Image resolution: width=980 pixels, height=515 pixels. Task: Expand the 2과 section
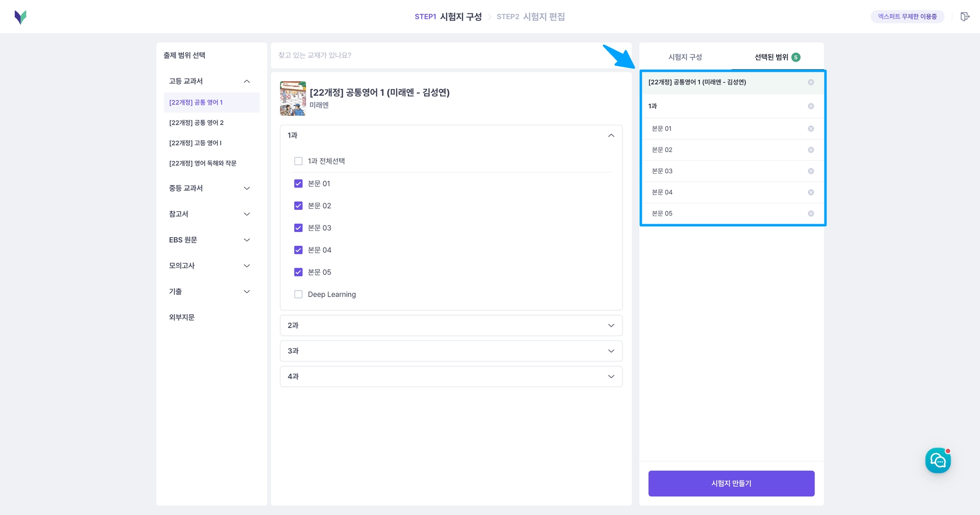click(x=451, y=325)
